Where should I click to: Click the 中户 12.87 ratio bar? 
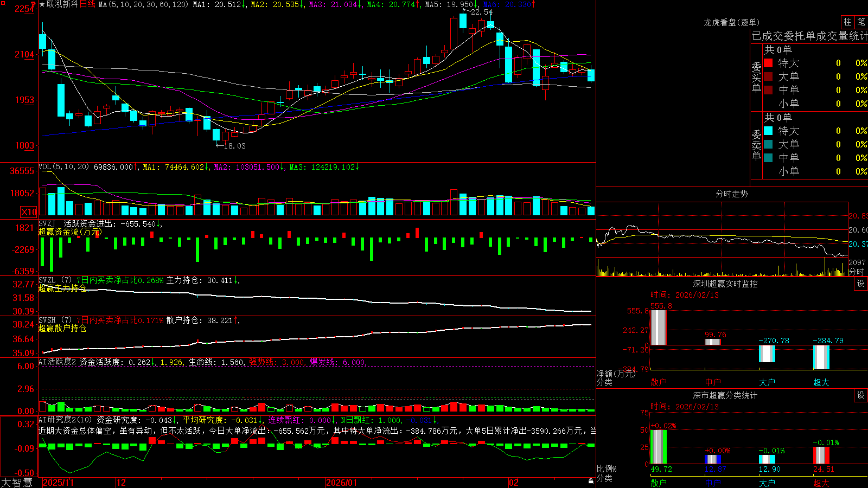[x=712, y=460]
